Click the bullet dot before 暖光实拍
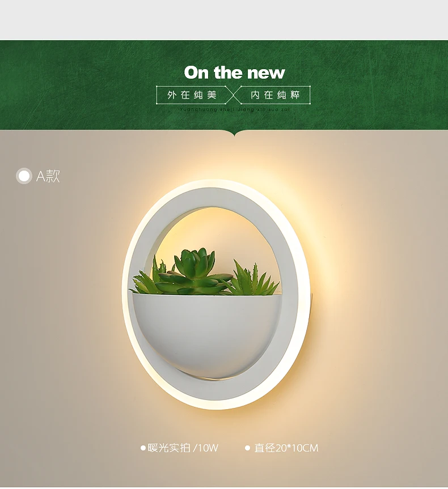The image size is (448, 489). pyautogui.click(x=143, y=448)
